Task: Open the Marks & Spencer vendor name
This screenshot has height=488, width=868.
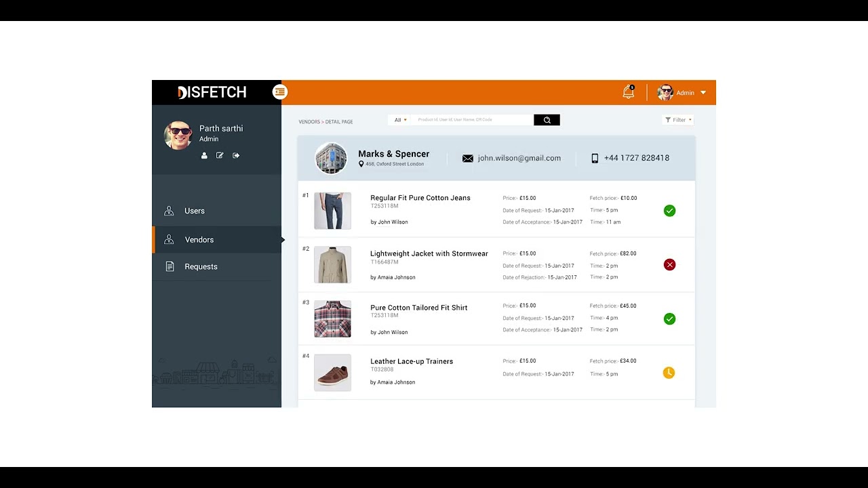Action: point(393,154)
